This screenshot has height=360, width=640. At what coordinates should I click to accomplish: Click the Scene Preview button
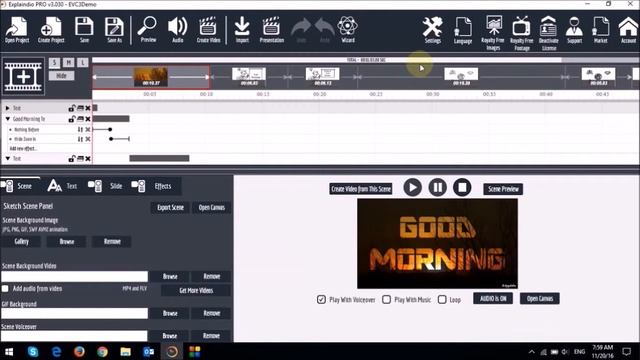tap(503, 189)
